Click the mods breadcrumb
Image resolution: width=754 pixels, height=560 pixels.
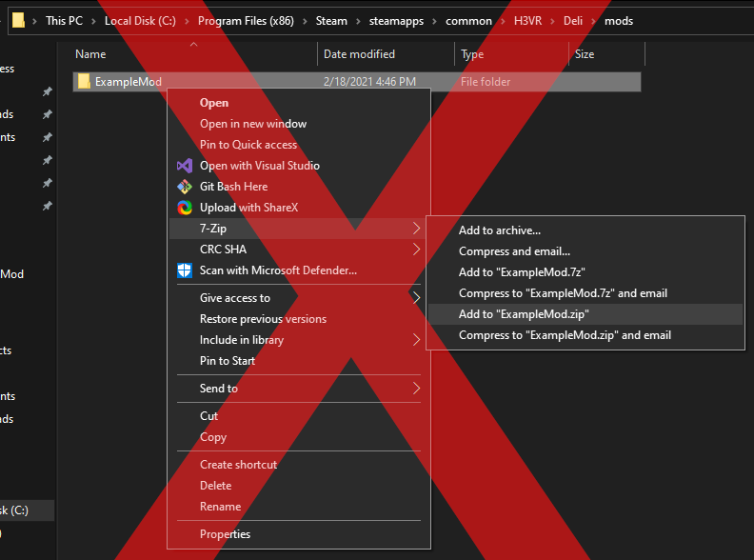tap(619, 21)
